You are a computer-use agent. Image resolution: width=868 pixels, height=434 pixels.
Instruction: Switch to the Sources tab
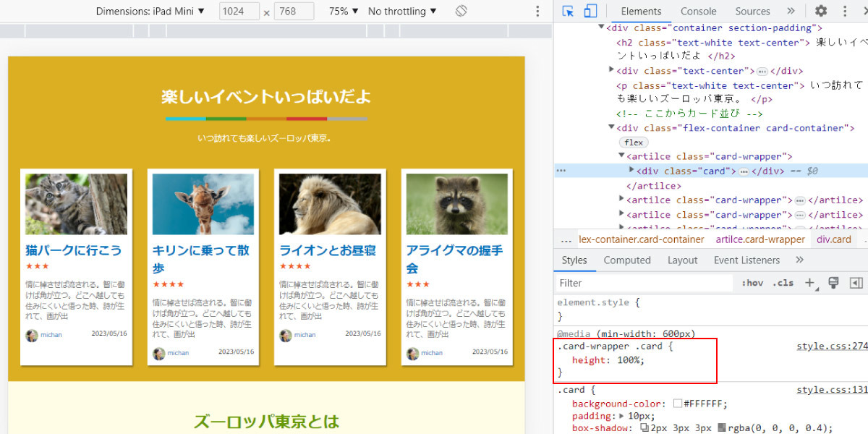point(752,11)
